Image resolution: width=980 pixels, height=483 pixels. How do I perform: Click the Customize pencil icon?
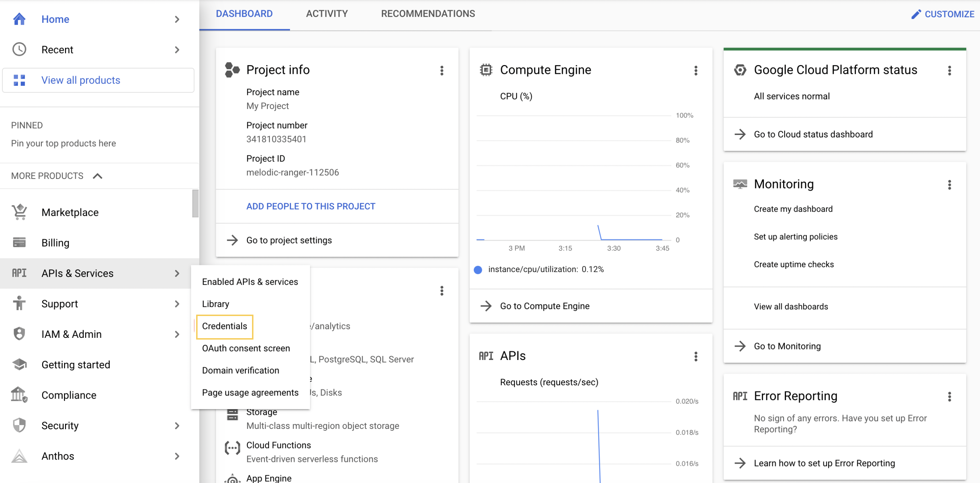click(916, 14)
